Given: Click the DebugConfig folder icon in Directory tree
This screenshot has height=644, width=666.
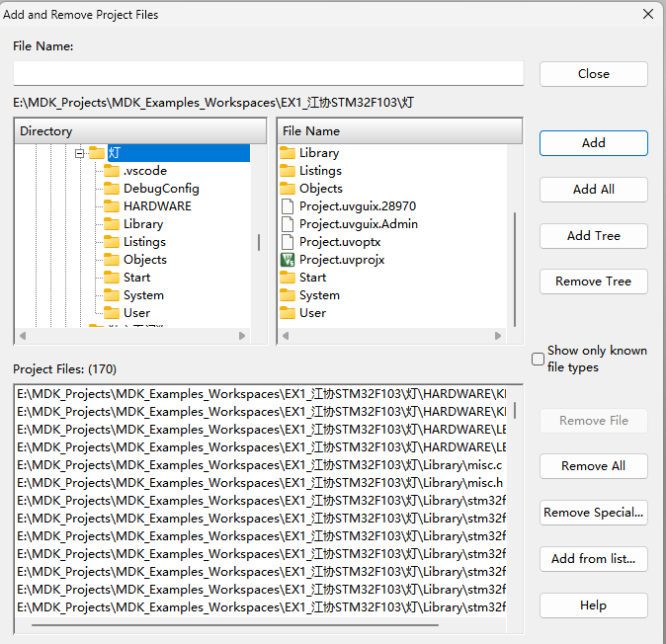Looking at the screenshot, I should coord(112,189).
